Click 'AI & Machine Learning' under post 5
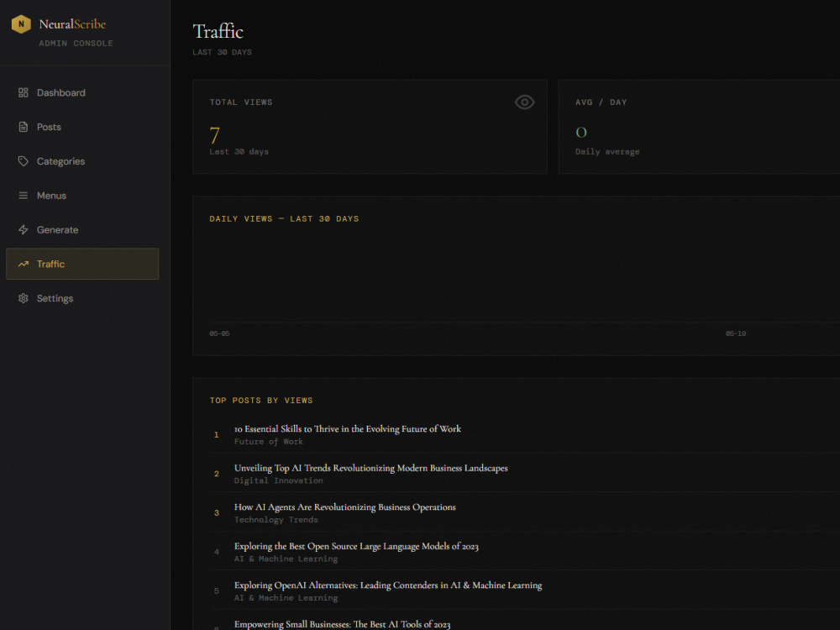Screen dimensions: 840x630 coord(286,598)
